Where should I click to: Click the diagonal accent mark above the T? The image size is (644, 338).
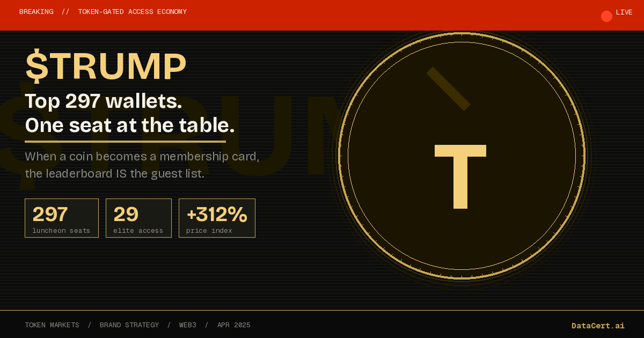[448, 89]
